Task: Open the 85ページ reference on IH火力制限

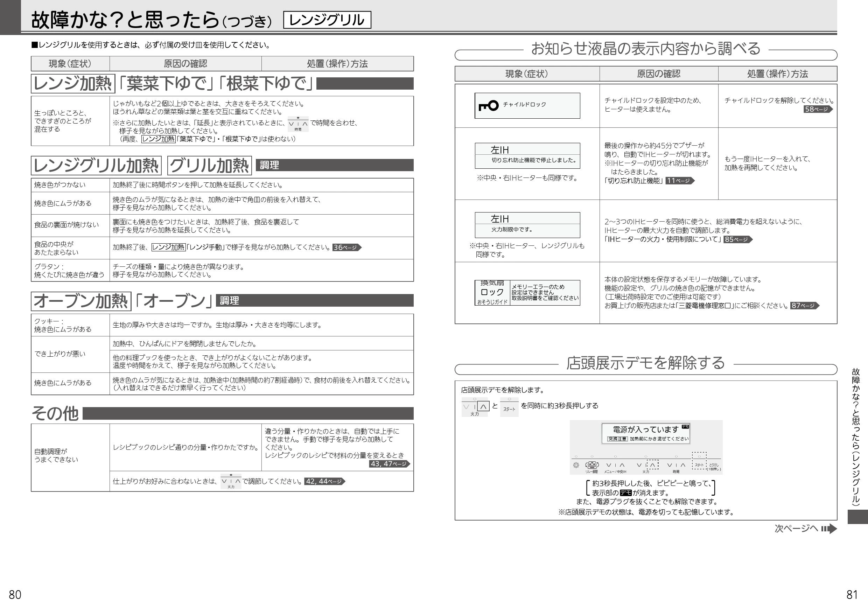Action: [x=738, y=239]
